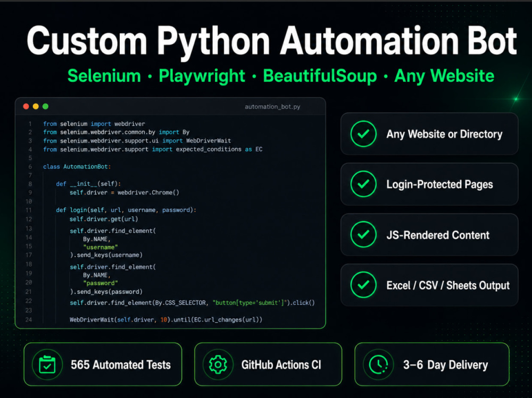
Task: Click 'class AutomationBot:' code line
Action: pyautogui.click(x=77, y=166)
